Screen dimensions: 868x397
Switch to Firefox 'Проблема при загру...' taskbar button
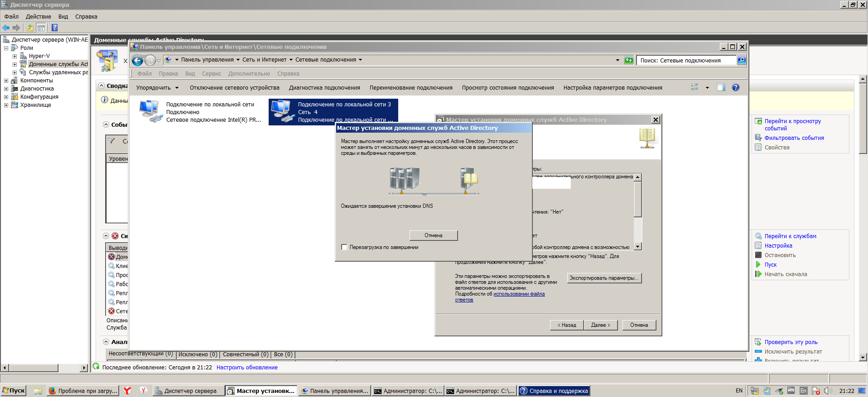click(x=83, y=391)
